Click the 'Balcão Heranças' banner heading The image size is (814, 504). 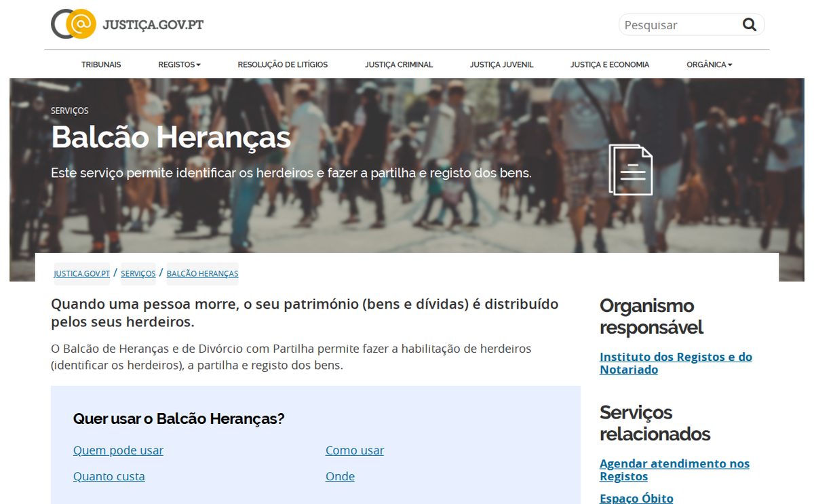point(171,137)
